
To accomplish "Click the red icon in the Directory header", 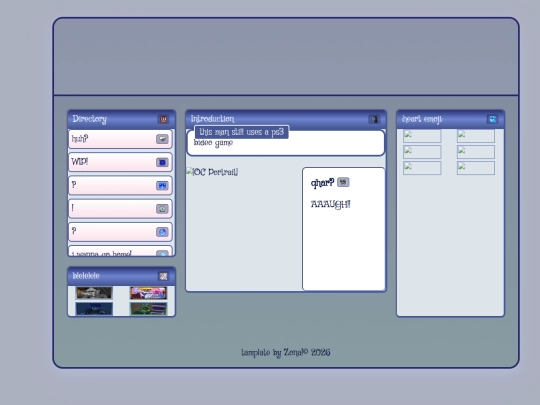I will 163,119.
